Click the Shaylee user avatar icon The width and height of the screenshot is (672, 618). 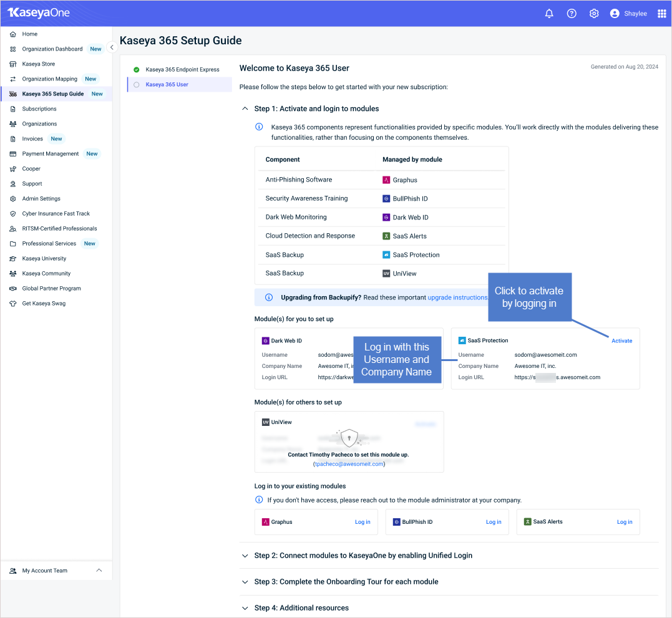(x=615, y=14)
